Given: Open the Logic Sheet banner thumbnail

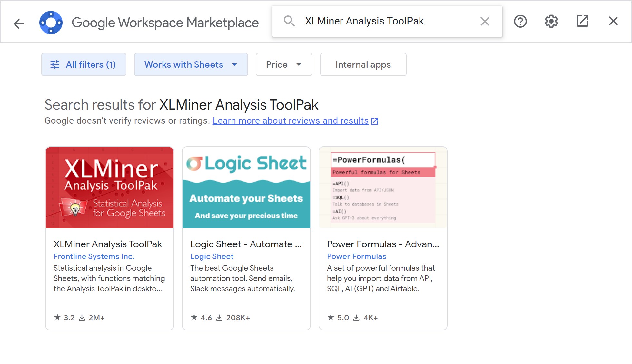Looking at the screenshot, I should click(x=246, y=187).
